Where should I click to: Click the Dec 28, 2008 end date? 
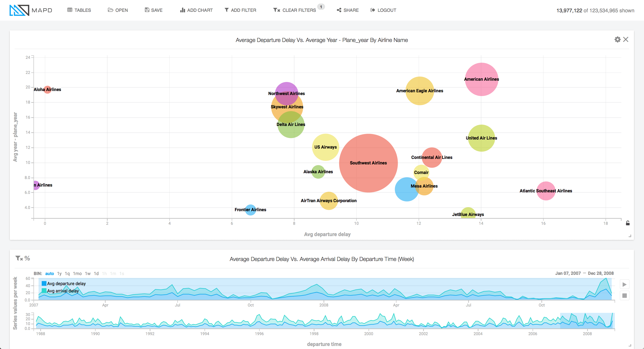[x=601, y=273]
